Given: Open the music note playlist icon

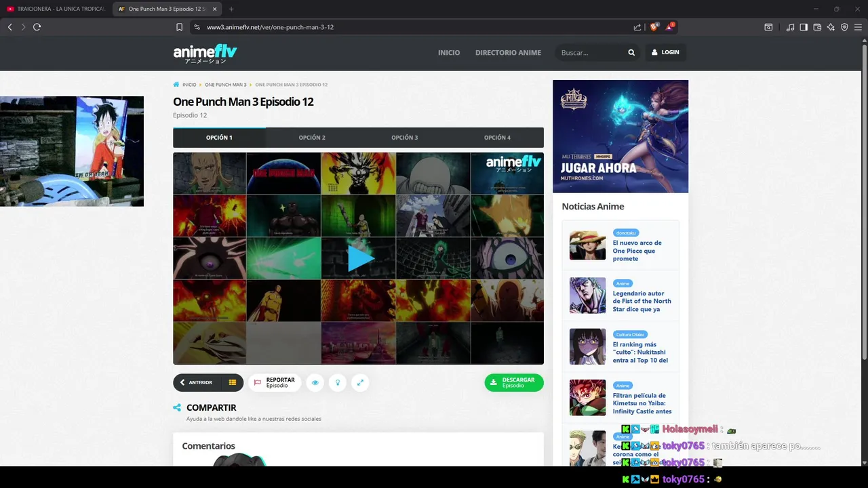Looking at the screenshot, I should point(790,27).
